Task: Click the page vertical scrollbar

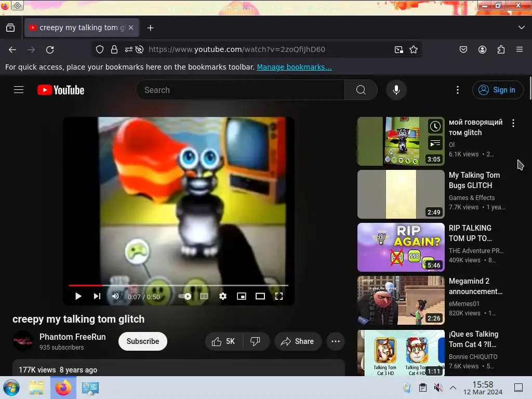Action: [x=530, y=88]
